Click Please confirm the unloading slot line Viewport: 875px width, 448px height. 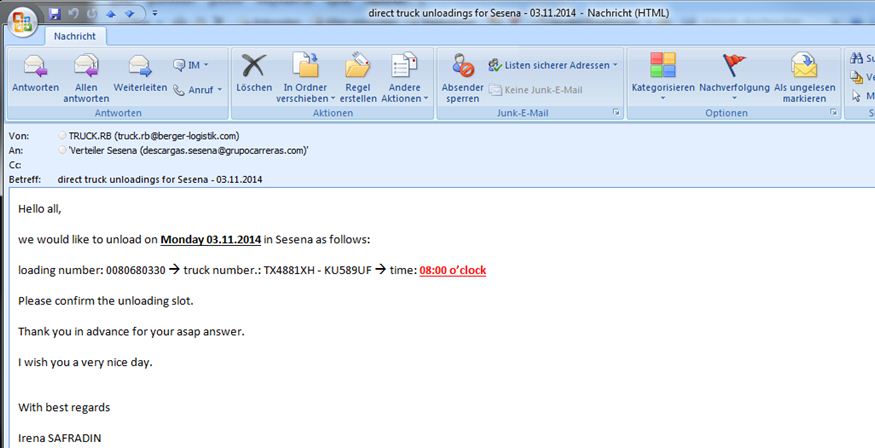[x=106, y=301]
